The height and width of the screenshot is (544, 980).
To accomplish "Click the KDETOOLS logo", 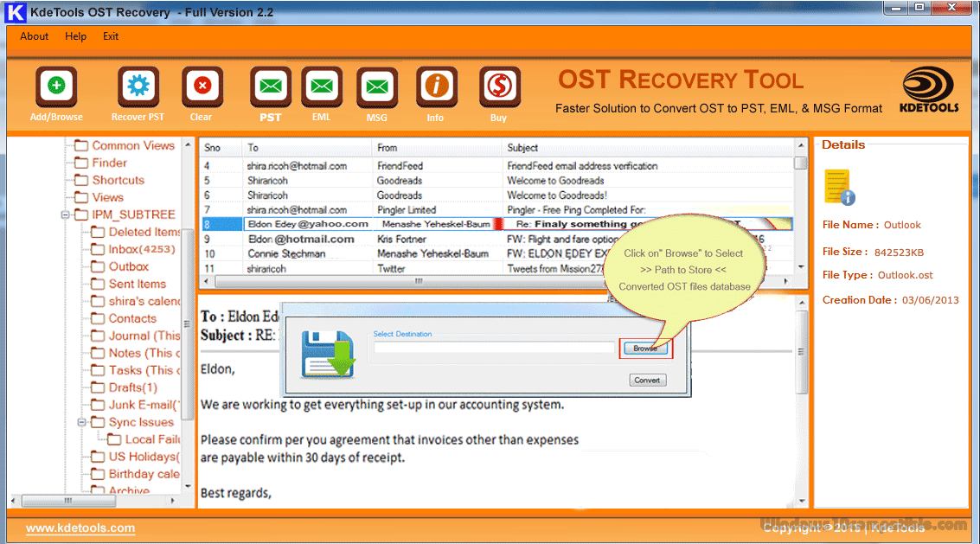I will [929, 90].
